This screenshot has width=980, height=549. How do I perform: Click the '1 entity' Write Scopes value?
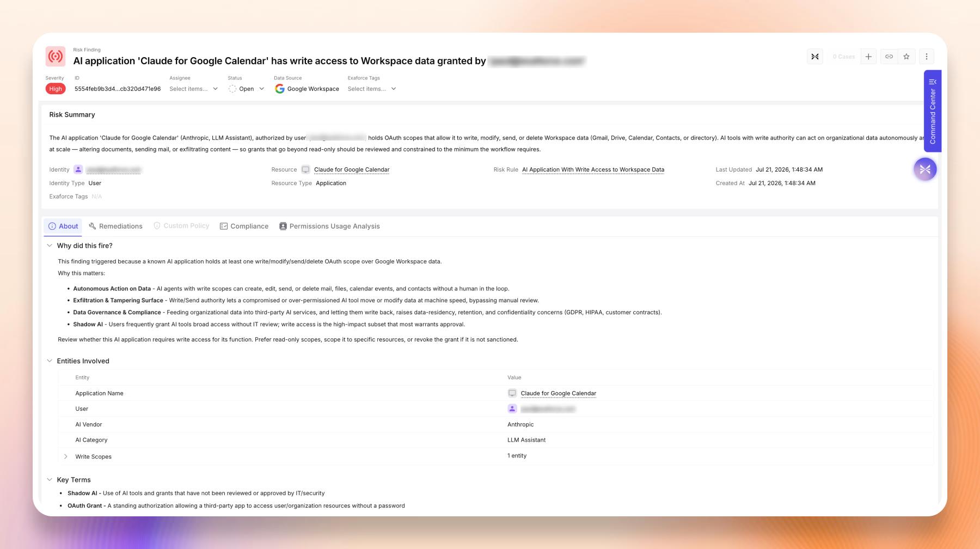point(517,456)
